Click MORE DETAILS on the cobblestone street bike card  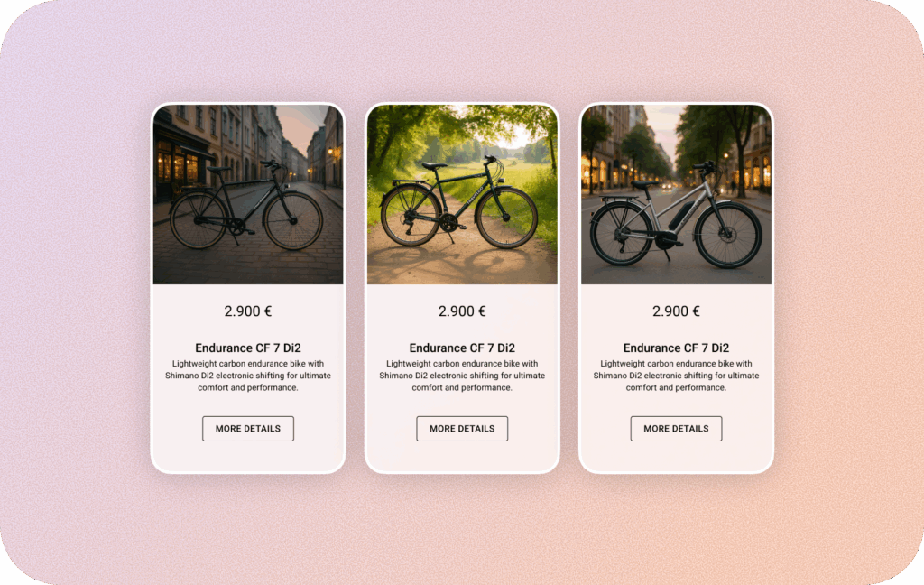coord(248,429)
